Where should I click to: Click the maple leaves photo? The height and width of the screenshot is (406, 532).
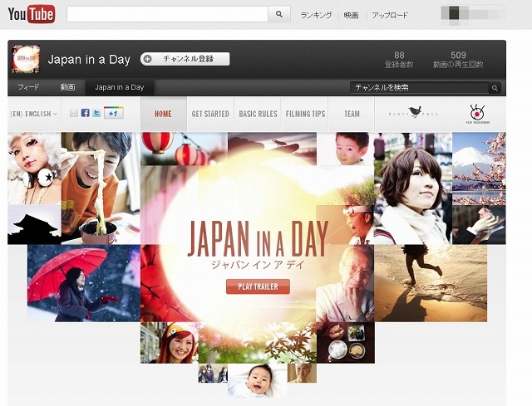click(x=258, y=343)
